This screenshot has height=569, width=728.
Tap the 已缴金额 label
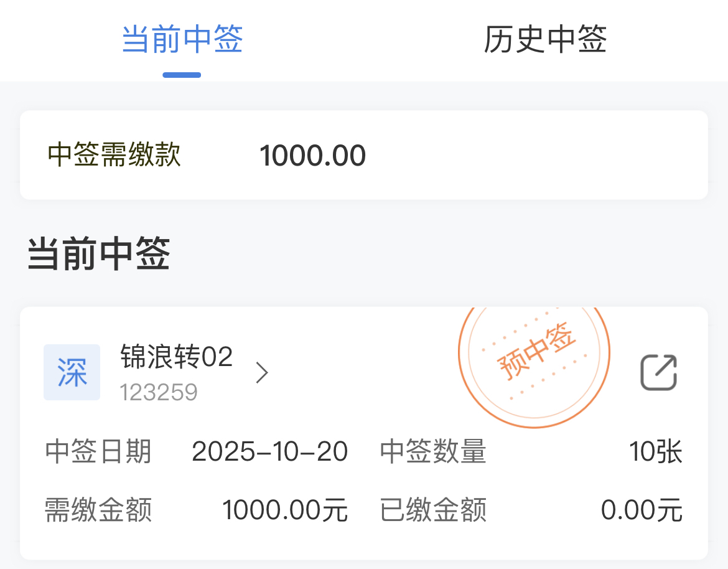click(433, 510)
